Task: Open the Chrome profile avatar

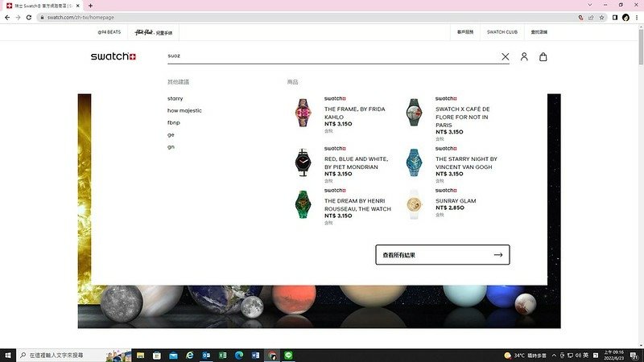Action: [x=625, y=17]
